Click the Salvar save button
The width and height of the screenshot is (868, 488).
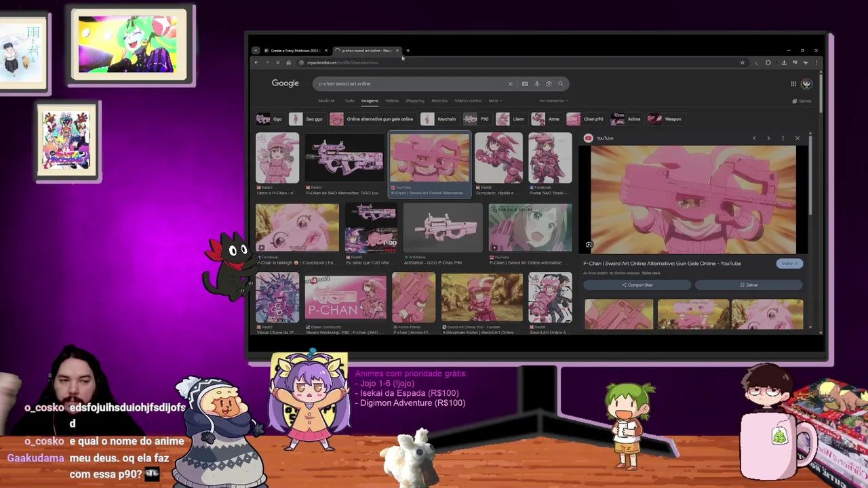click(x=749, y=285)
